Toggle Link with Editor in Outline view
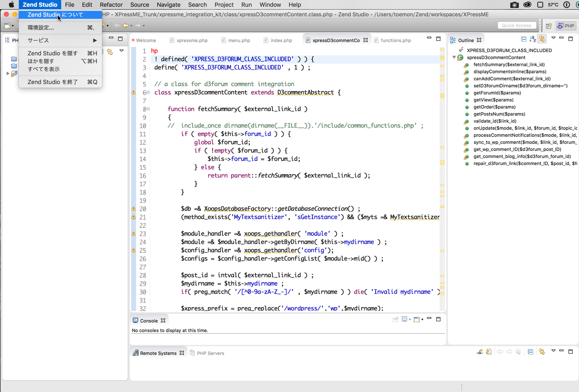 [542, 39]
